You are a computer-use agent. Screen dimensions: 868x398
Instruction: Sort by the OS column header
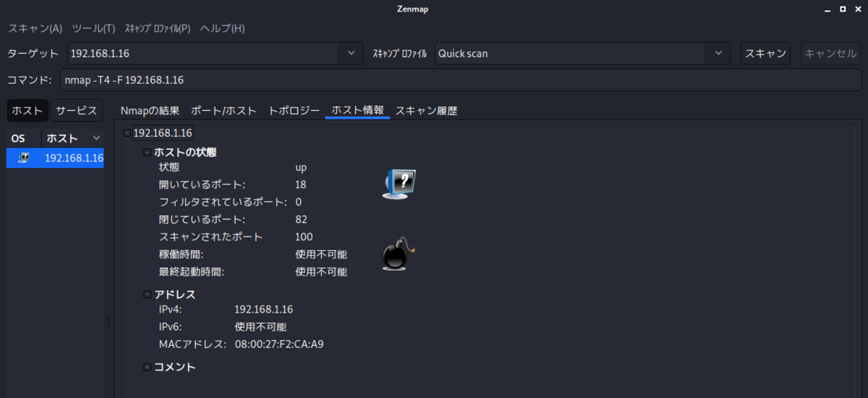23,137
